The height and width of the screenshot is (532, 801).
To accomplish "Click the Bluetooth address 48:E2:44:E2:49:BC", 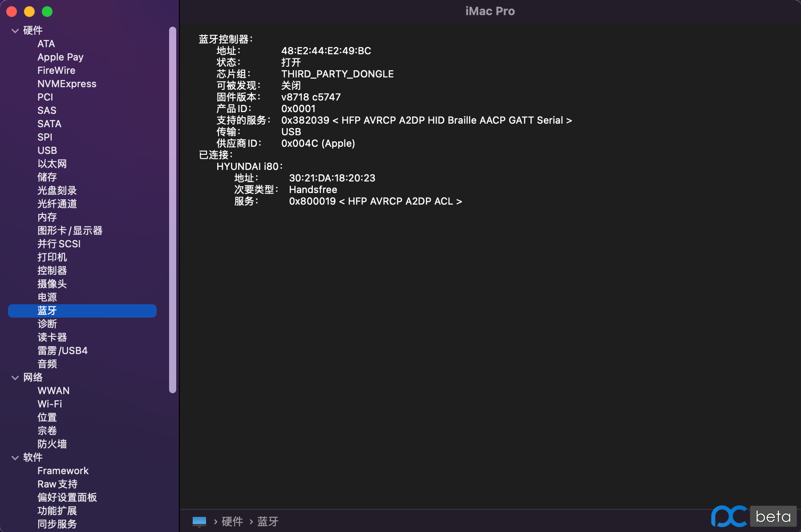I will pyautogui.click(x=326, y=51).
